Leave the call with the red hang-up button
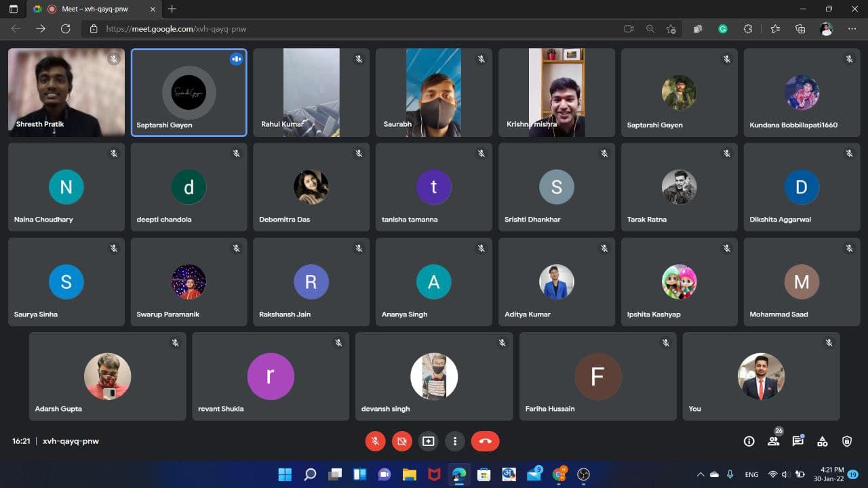868x488 pixels. [485, 441]
